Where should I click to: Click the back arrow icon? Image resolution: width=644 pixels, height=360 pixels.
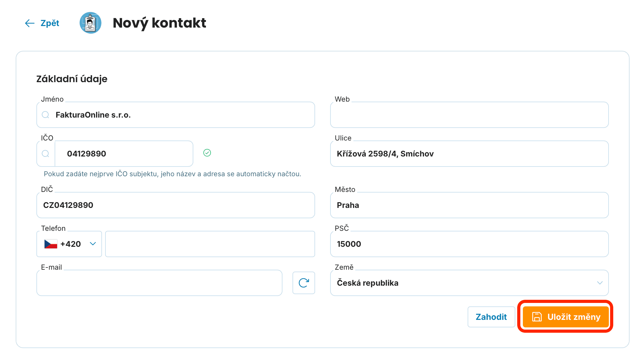coord(30,23)
